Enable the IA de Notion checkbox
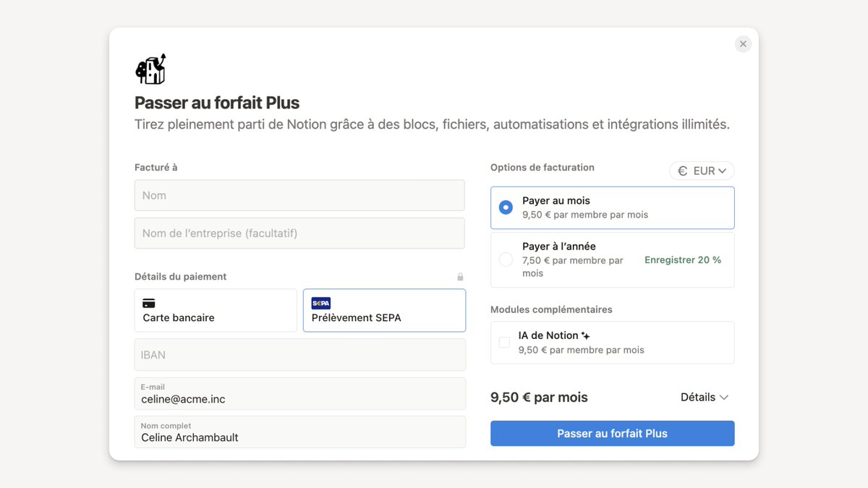The width and height of the screenshot is (868, 488). (x=504, y=342)
